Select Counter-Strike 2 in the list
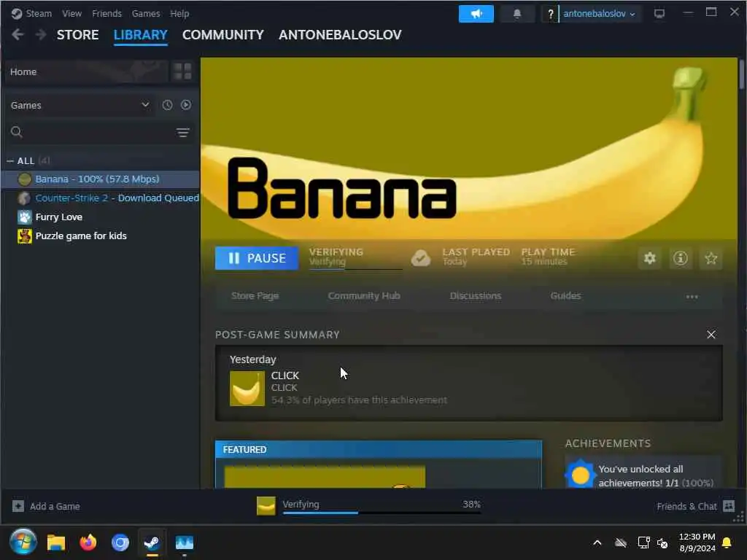This screenshot has width=747, height=560. tap(101, 198)
